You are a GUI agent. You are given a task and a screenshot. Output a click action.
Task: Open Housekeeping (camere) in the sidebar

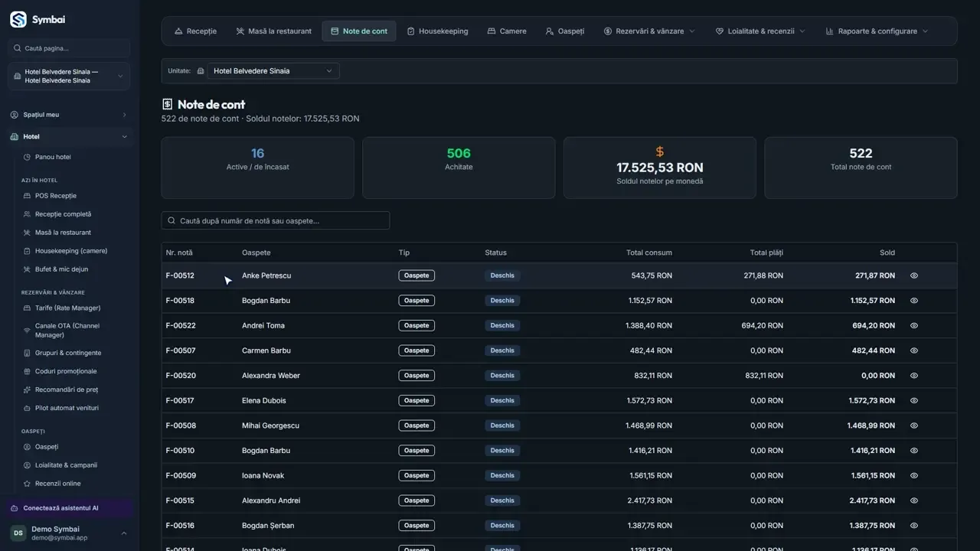coord(70,251)
